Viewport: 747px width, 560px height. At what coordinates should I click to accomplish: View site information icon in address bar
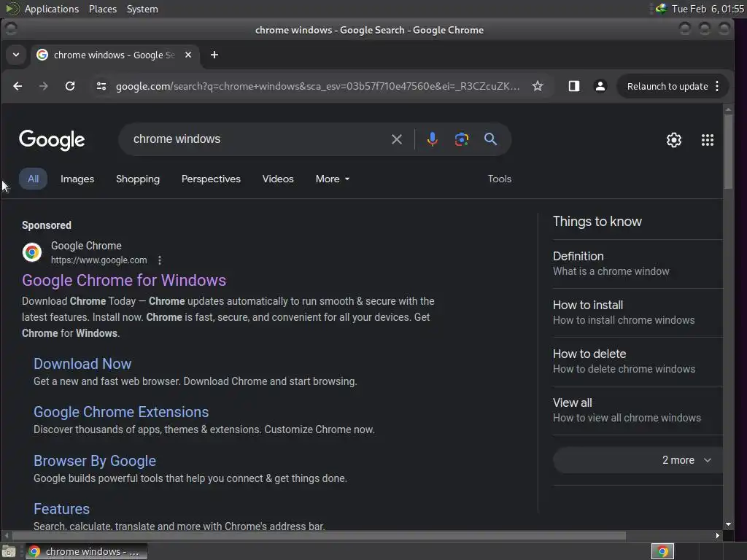click(101, 86)
